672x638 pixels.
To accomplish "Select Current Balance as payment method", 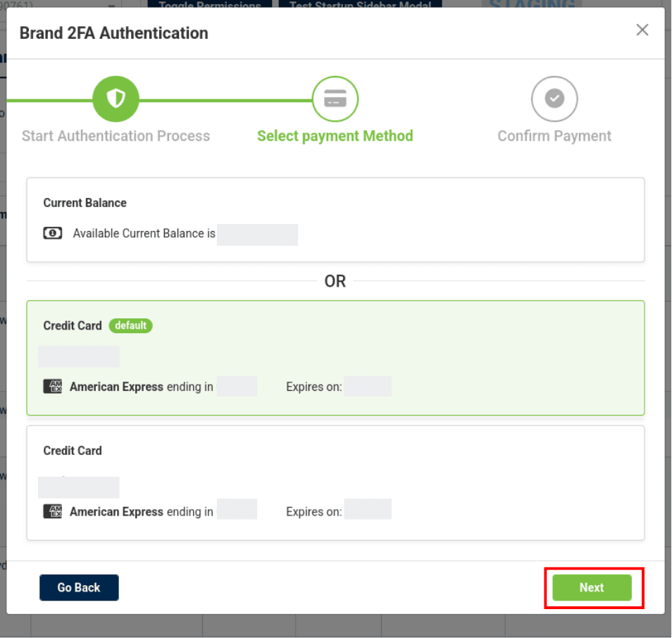I will [x=335, y=220].
